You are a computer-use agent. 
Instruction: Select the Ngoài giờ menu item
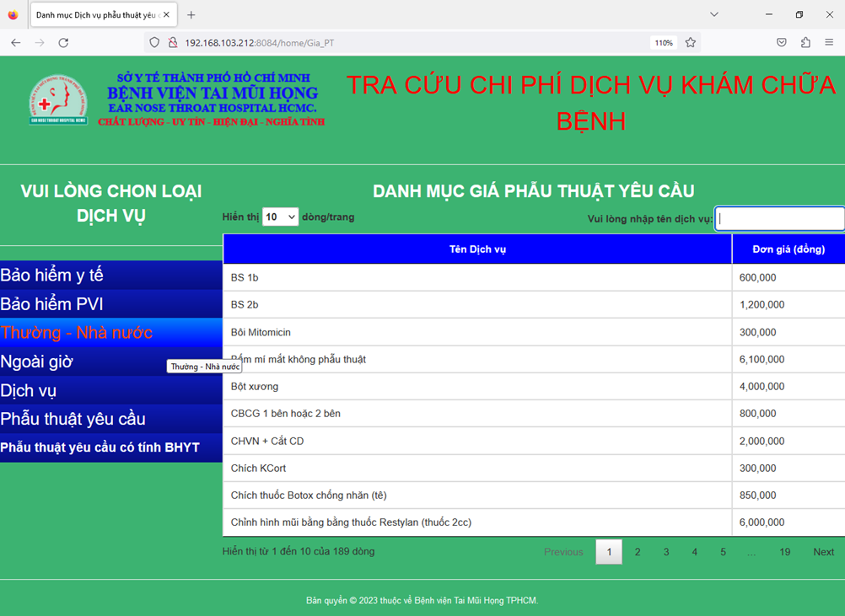pyautogui.click(x=37, y=362)
